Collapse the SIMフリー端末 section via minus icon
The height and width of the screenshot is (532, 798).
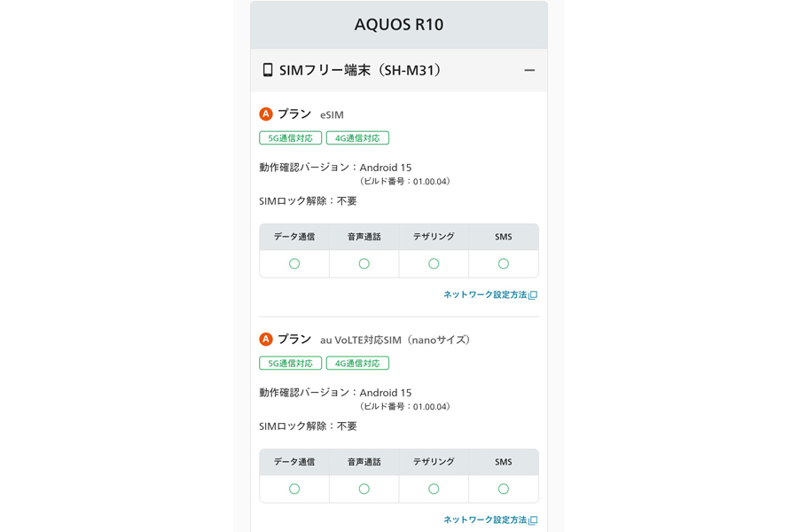click(529, 70)
